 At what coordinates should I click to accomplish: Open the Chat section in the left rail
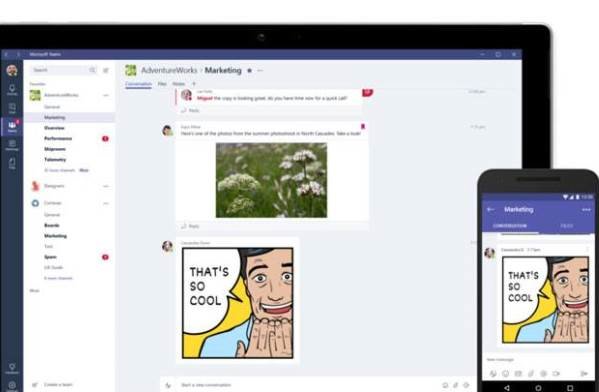coord(12,108)
